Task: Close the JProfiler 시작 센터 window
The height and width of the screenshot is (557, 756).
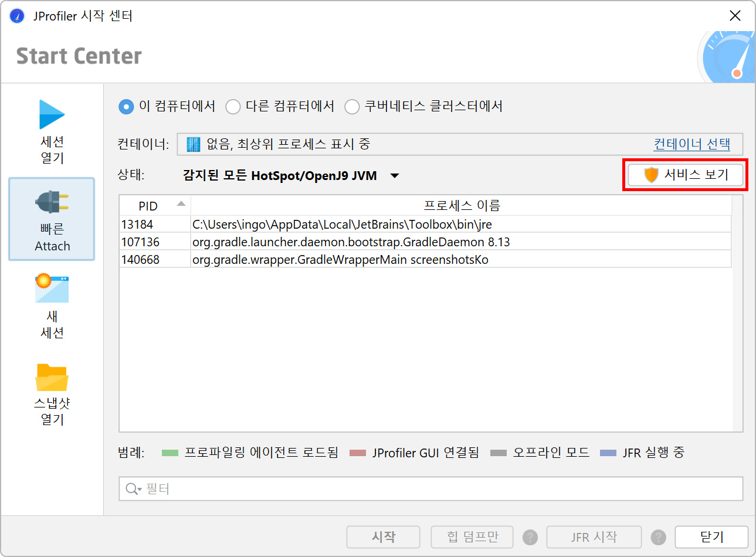Action: click(x=735, y=16)
